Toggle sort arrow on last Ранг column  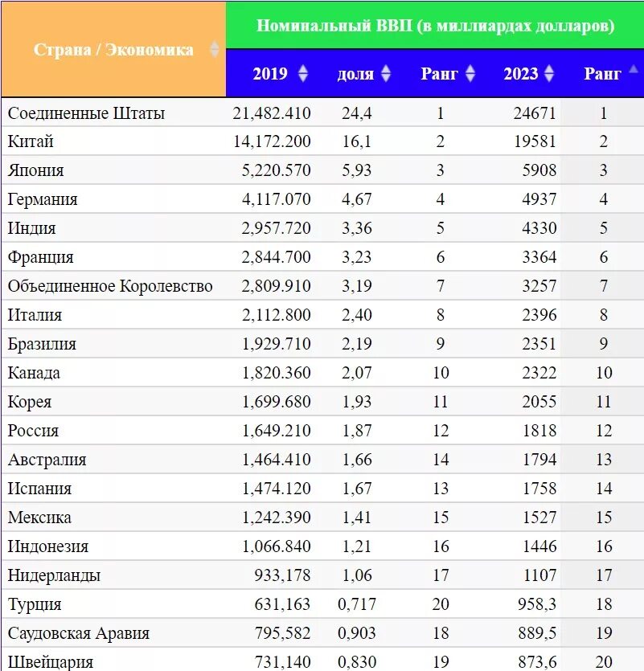[x=634, y=69]
